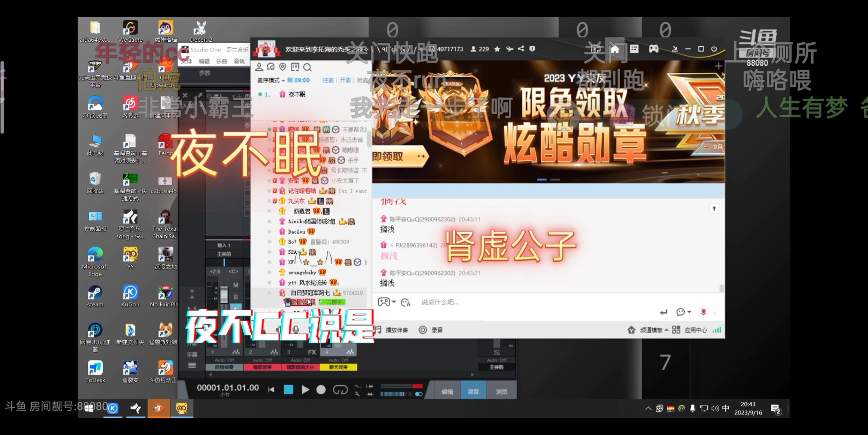Click the translate icon beside the chat input
The height and width of the screenshot is (435, 868).
point(406,302)
